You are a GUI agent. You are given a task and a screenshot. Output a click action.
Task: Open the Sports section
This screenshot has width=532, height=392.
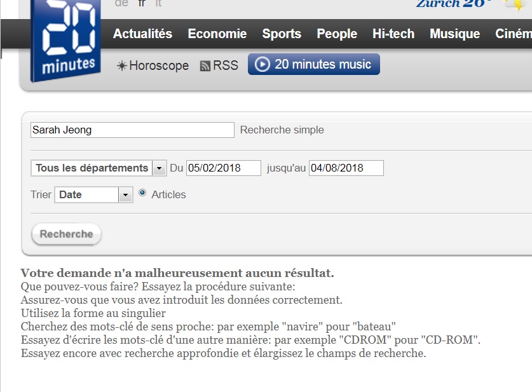[282, 34]
